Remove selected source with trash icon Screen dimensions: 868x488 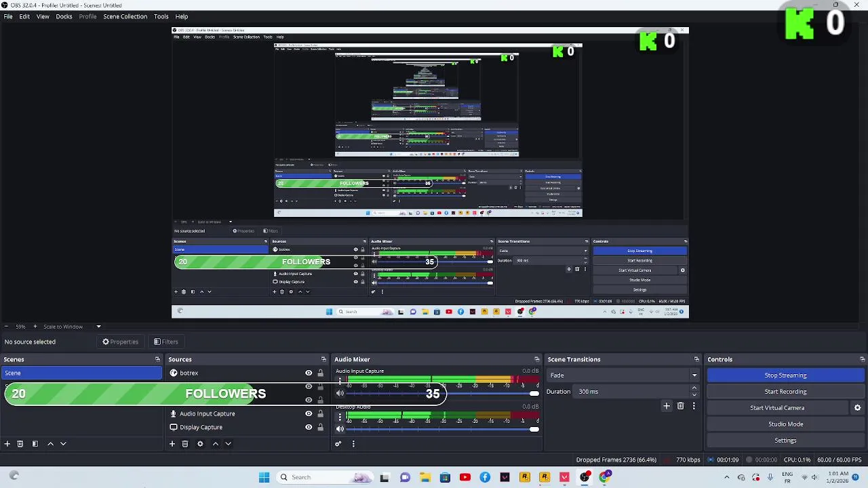click(185, 444)
